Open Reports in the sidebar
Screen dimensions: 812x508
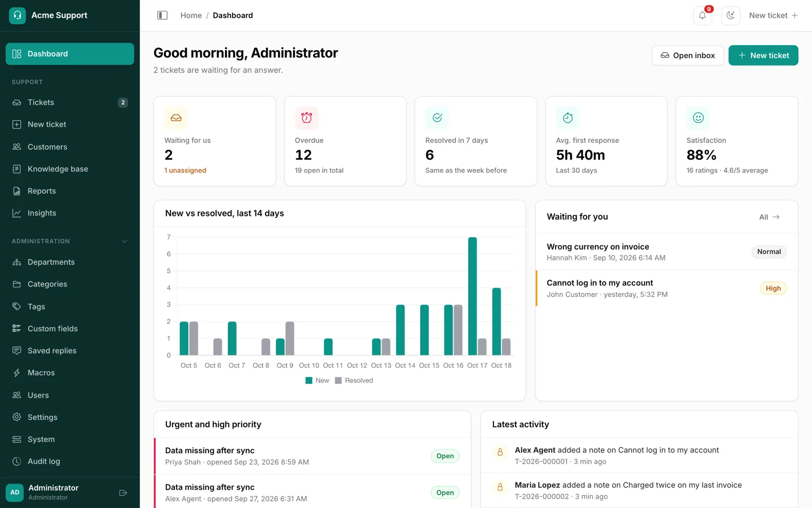coord(70,191)
